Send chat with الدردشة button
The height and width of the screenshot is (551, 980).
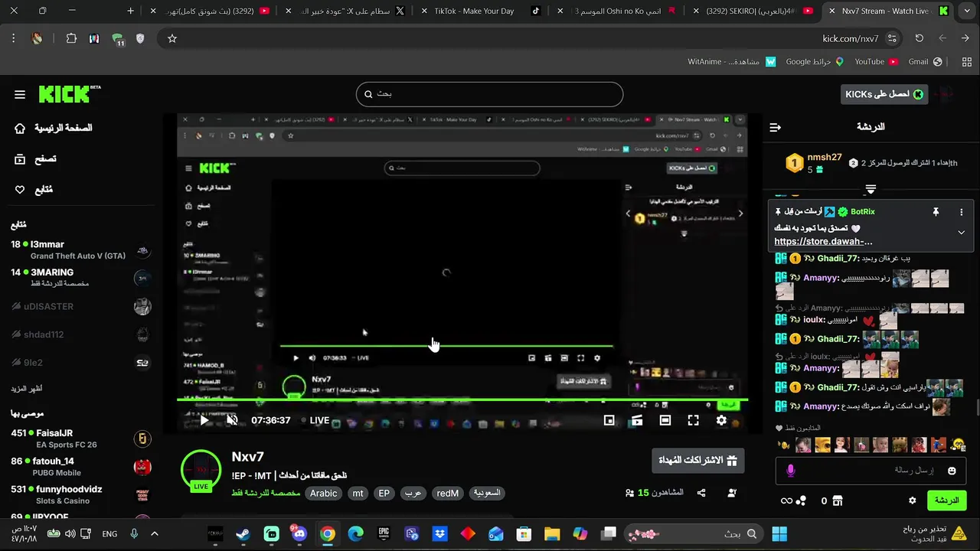(947, 500)
